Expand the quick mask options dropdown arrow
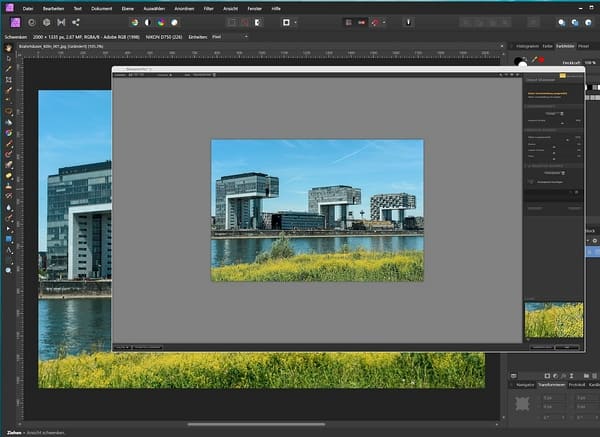Image resolution: width=600 pixels, height=437 pixels. [x=295, y=23]
